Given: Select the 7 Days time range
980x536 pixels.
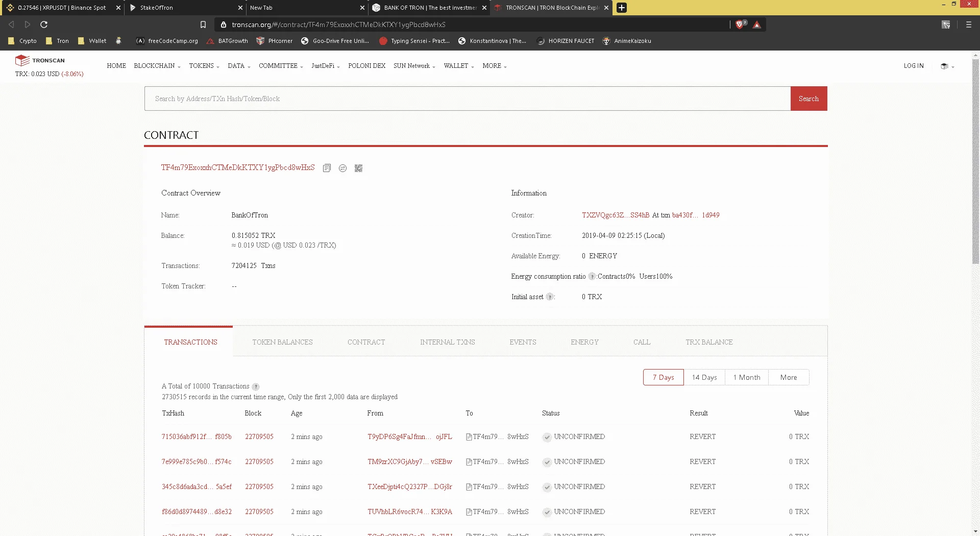Looking at the screenshot, I should (663, 377).
